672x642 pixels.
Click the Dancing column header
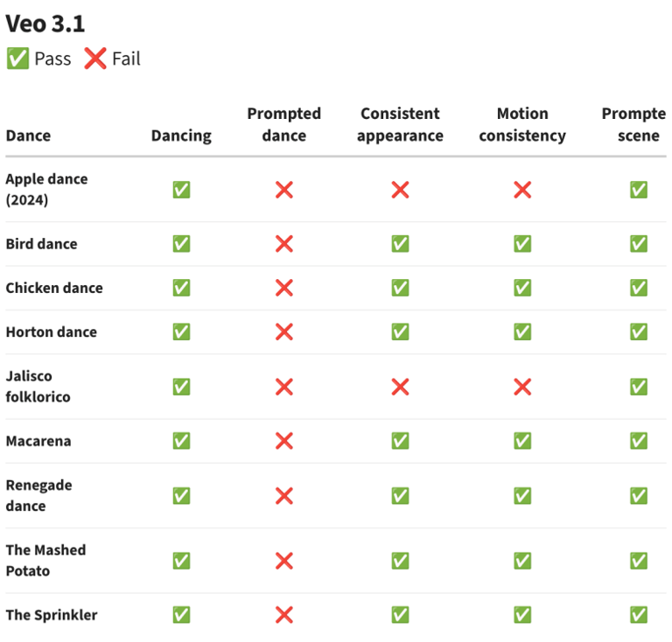181,136
